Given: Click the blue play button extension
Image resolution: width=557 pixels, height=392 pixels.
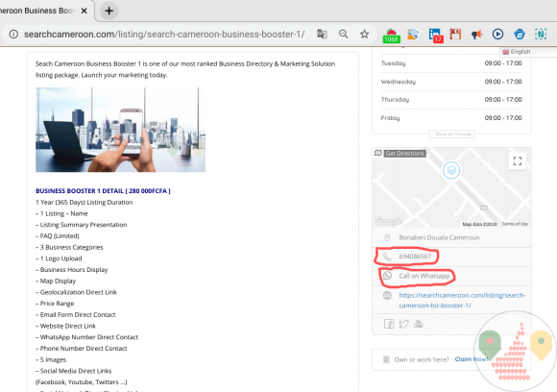Looking at the screenshot, I should coord(498,35).
